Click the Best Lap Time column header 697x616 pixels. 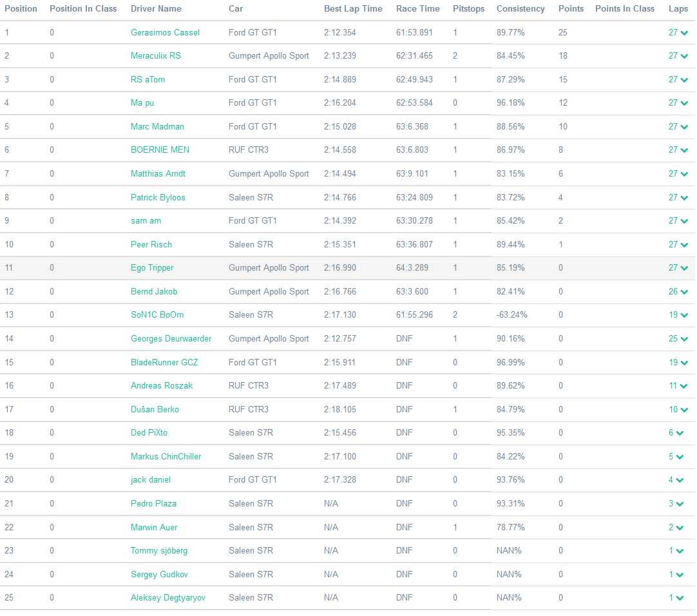pos(353,9)
